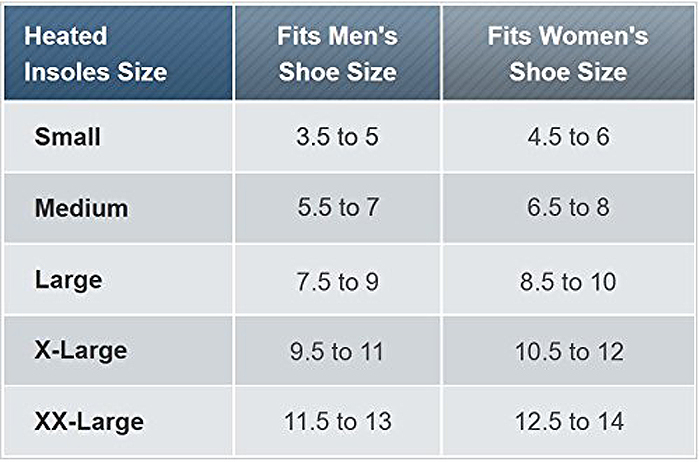
Task: Click the Heated Insoles Size header
Action: pos(96,54)
